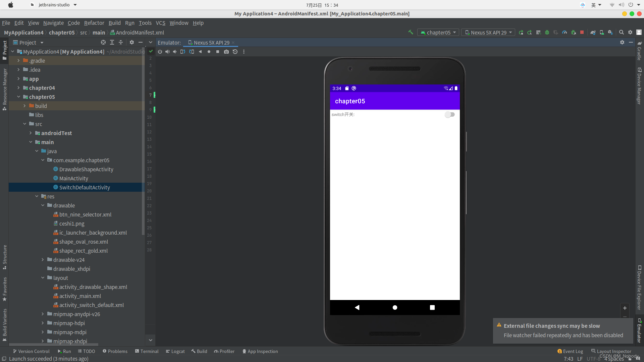This screenshot has height=362, width=644.
Task: Click the emulator volume up icon
Action: coord(167,52)
